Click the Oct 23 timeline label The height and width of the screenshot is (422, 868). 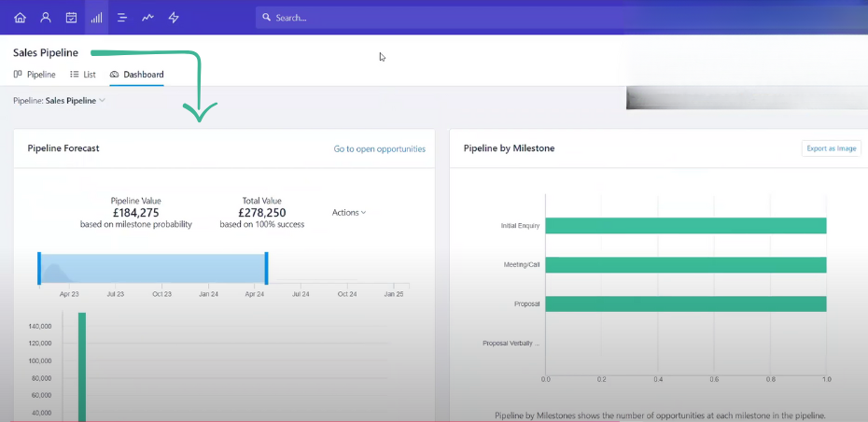point(161,294)
